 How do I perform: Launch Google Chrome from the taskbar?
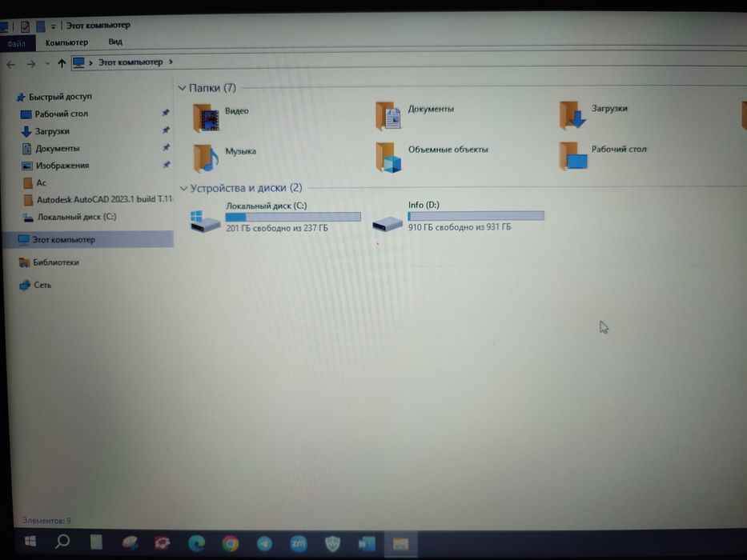(230, 543)
